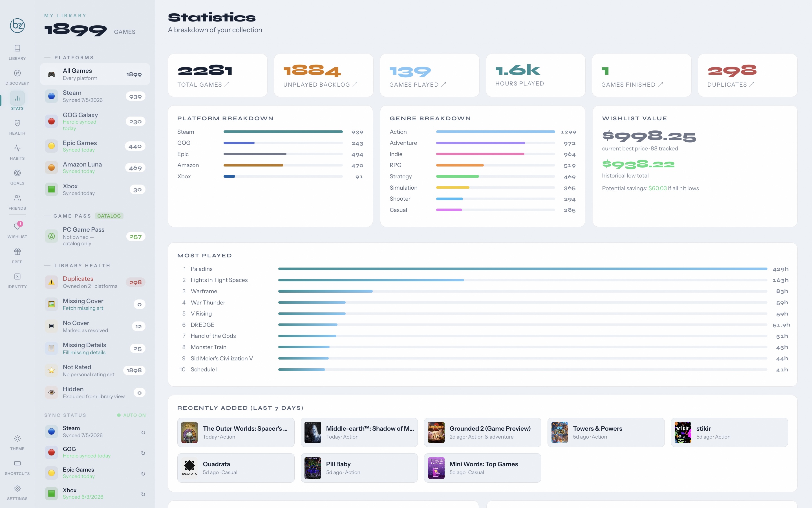Click the Hidden eye icon
The image size is (812, 508).
[x=51, y=392]
